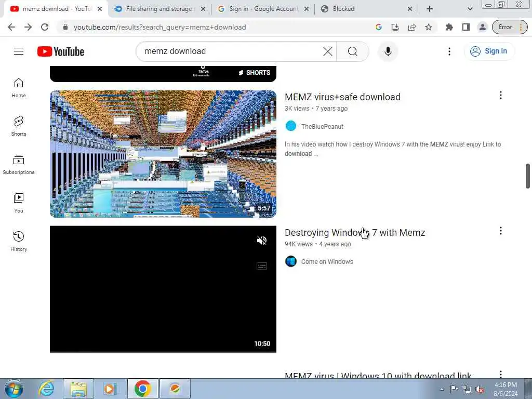Share this page via the address bar icon
532x399 pixels.
click(412, 27)
